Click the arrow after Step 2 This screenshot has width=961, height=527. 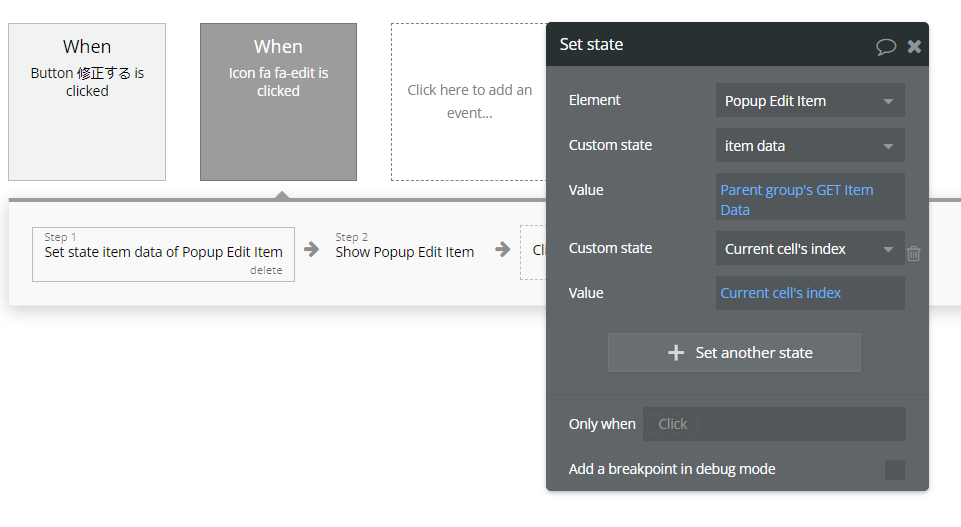pos(502,250)
